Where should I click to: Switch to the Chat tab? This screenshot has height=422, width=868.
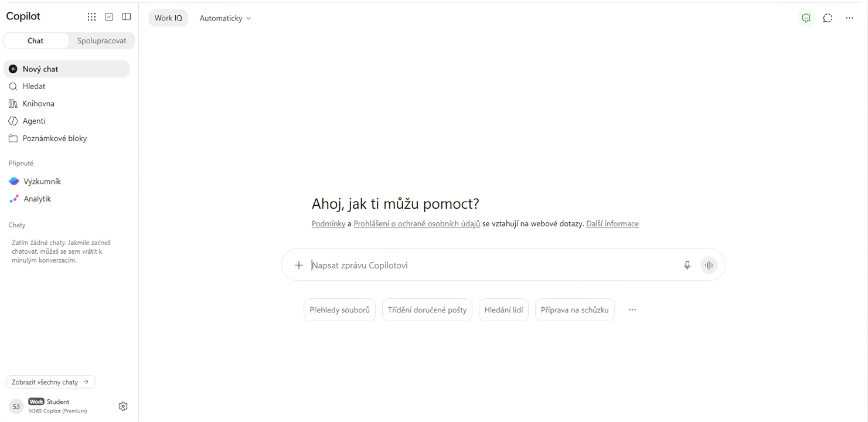36,41
